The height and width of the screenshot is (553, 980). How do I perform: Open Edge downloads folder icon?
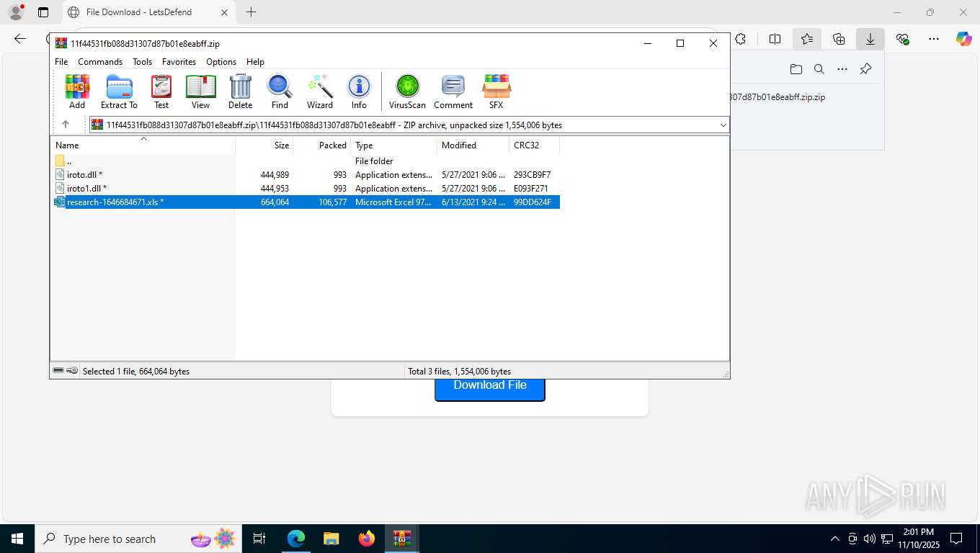796,69
